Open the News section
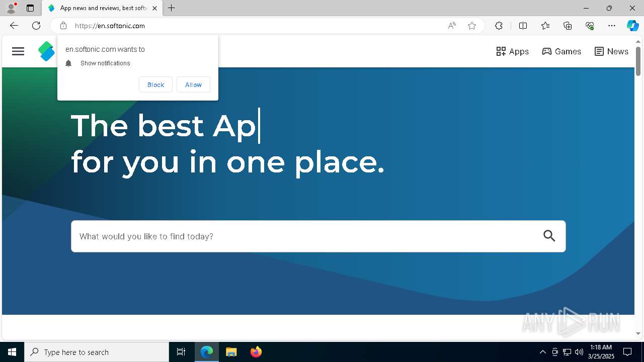The image size is (644, 362). click(611, 51)
